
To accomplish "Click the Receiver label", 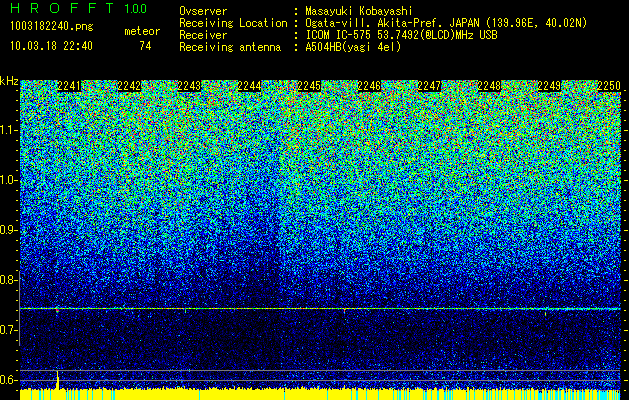I will pyautogui.click(x=203, y=35).
